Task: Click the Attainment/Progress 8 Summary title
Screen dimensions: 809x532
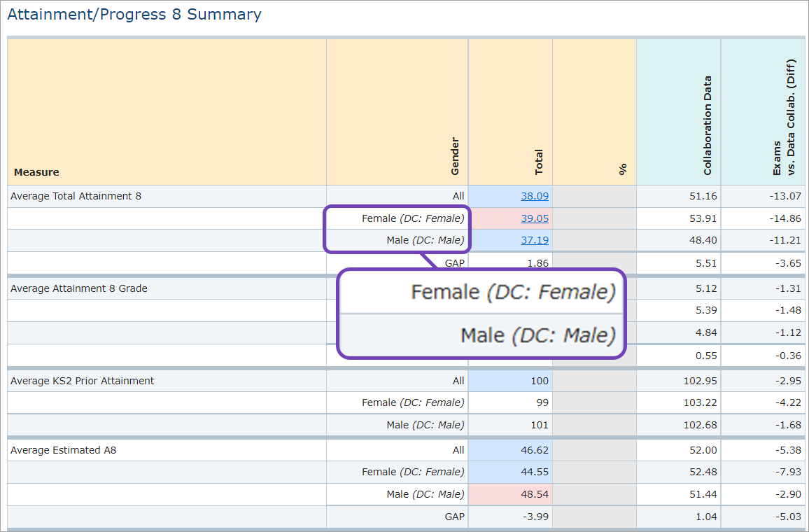Action: [x=134, y=15]
